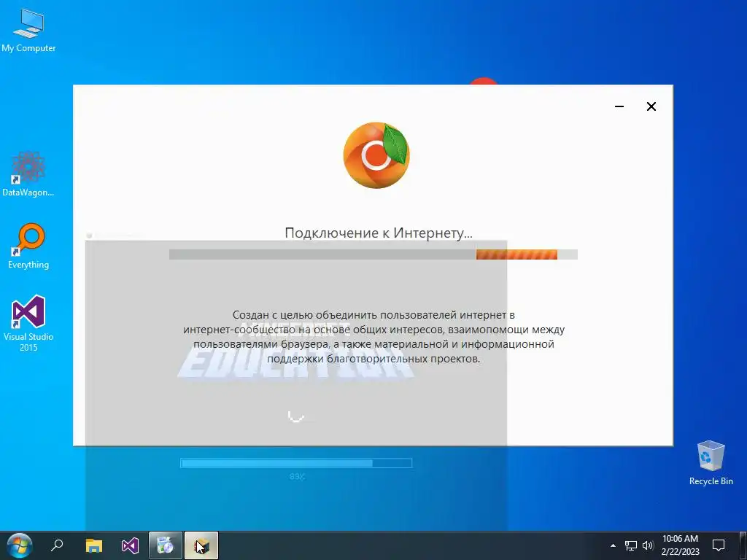Open the clock showing 10:06 AM
This screenshot has height=560, width=747.
click(681, 545)
